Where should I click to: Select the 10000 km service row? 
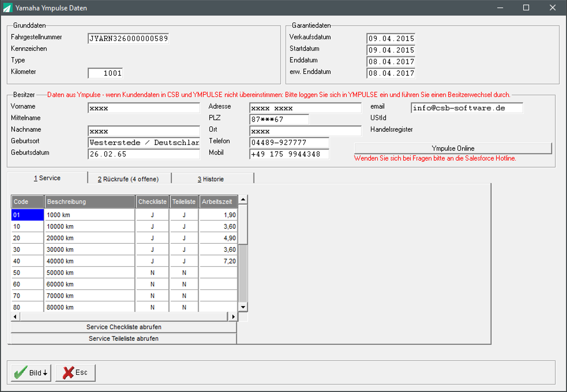click(124, 227)
